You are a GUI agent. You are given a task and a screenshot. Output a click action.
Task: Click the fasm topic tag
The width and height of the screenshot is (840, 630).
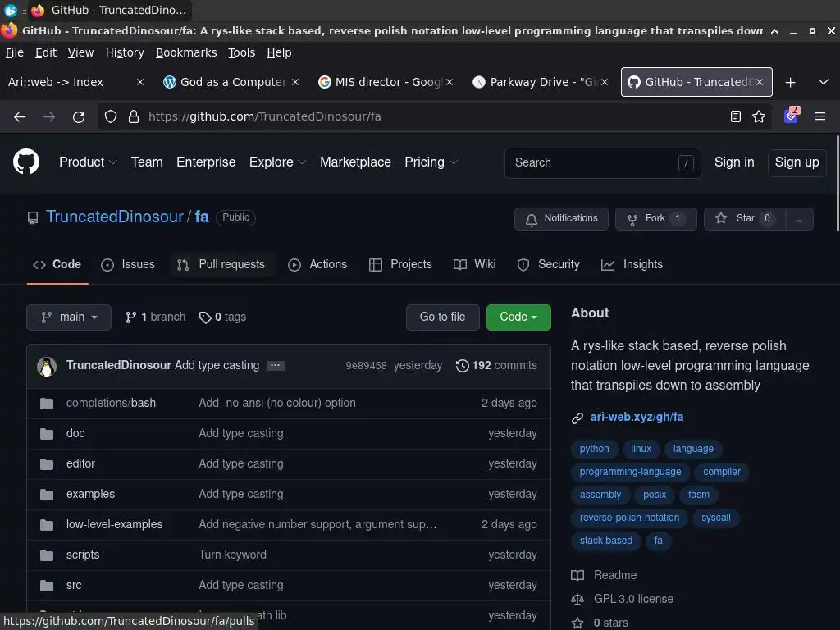[699, 495]
